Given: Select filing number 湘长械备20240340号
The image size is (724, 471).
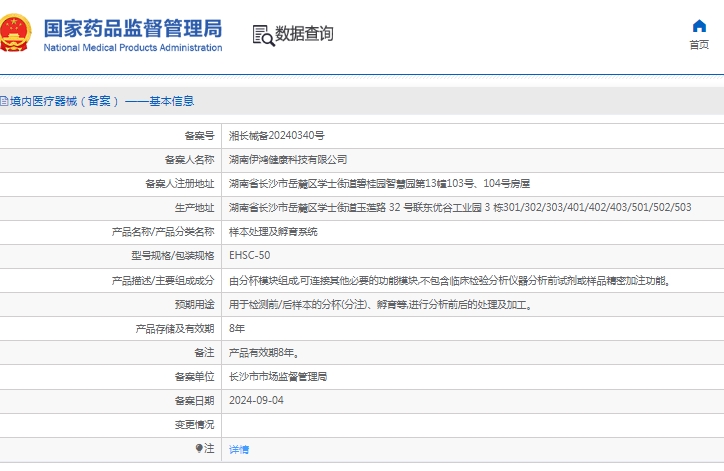Looking at the screenshot, I should (x=277, y=136).
